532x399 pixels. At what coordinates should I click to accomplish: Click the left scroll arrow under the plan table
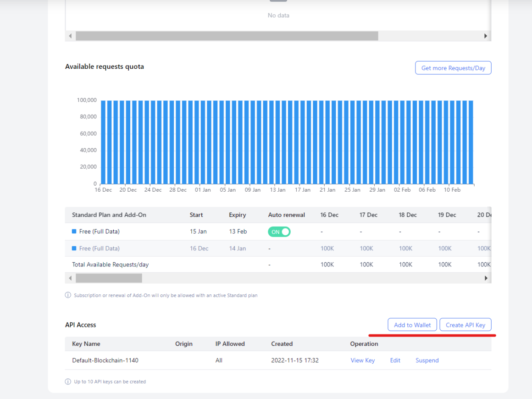coord(70,278)
